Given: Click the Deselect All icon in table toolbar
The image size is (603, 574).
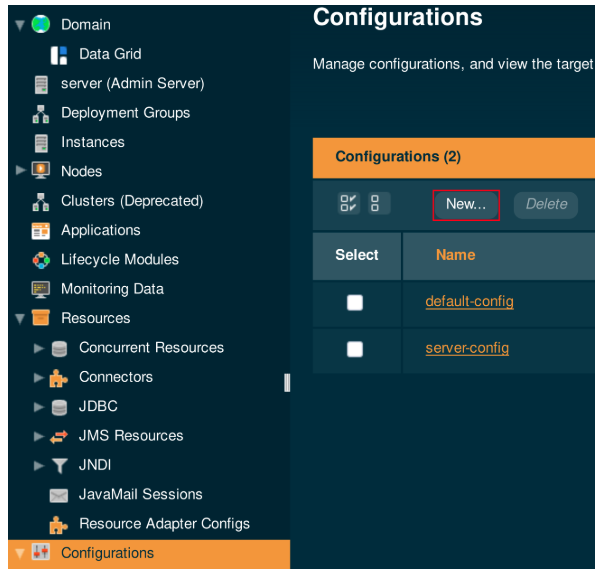Looking at the screenshot, I should pos(376,204).
